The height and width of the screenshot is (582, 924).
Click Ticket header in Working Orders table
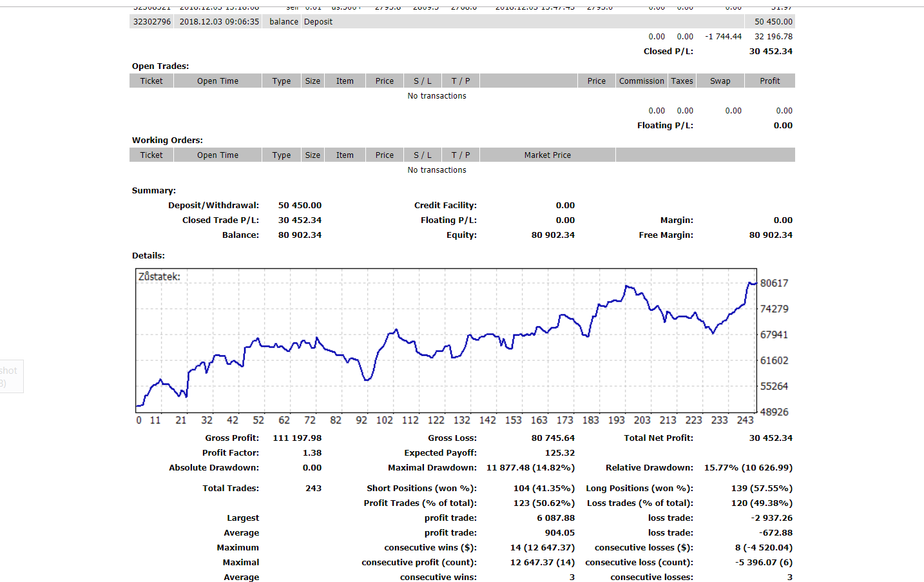[x=151, y=155]
